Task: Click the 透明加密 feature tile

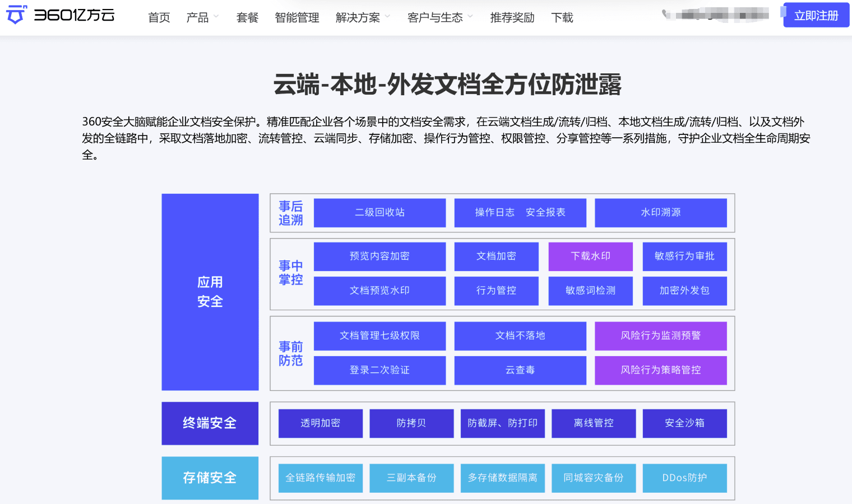Action: 321,423
